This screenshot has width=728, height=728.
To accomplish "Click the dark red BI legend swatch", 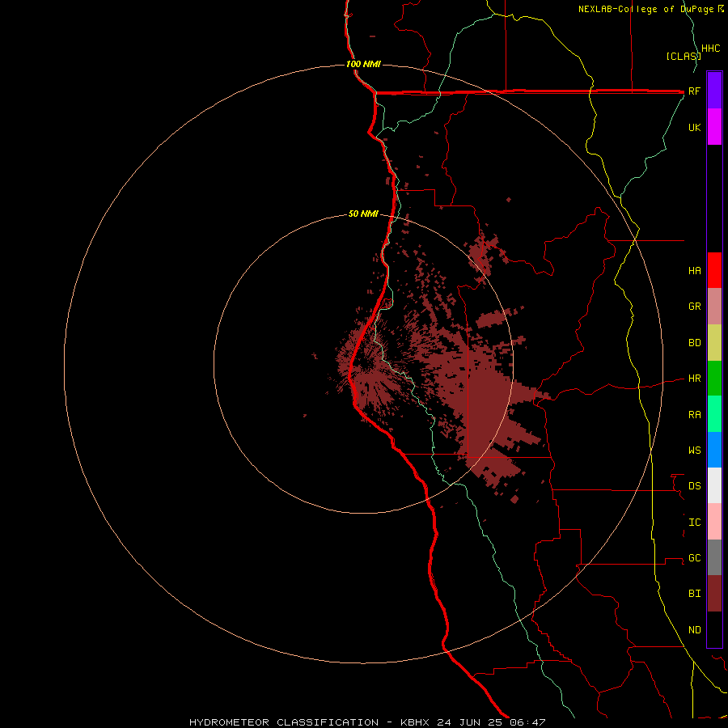I will coord(714,593).
